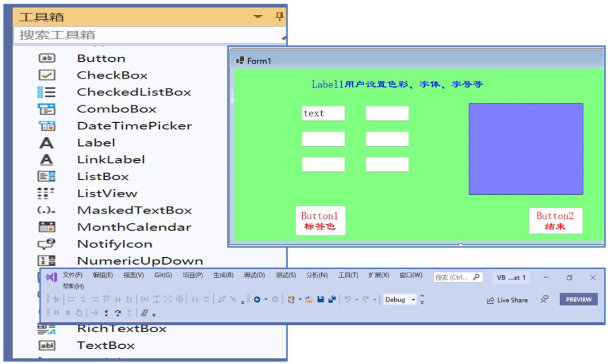Open the 编辑(E) menu
The width and height of the screenshot is (609, 364).
103,275
